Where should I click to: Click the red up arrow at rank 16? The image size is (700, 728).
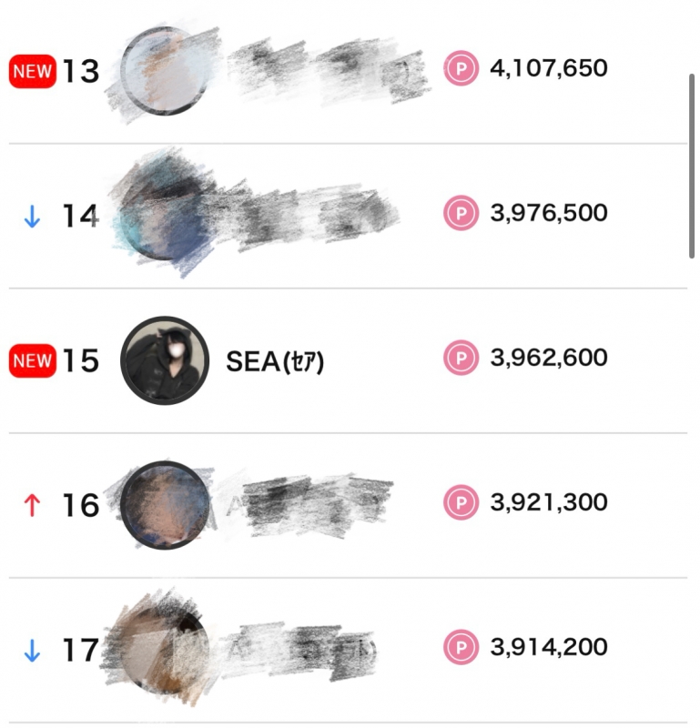(32, 504)
